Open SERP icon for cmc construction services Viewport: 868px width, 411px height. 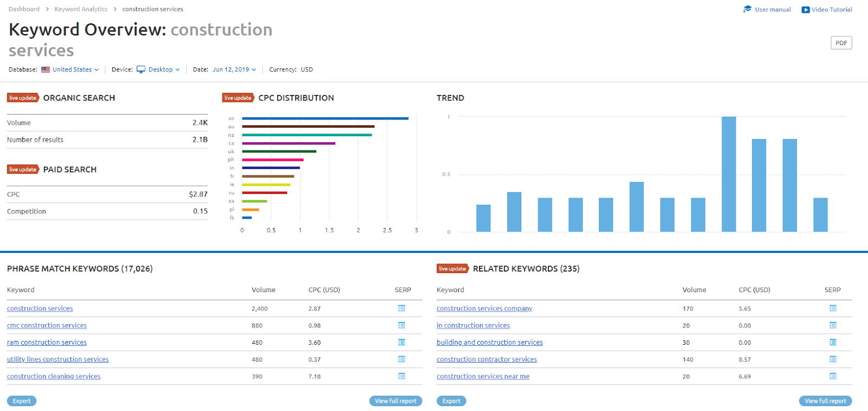401,325
